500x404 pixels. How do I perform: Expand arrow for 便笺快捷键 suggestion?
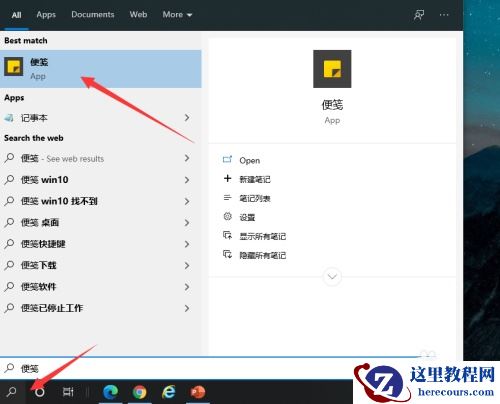(x=187, y=244)
